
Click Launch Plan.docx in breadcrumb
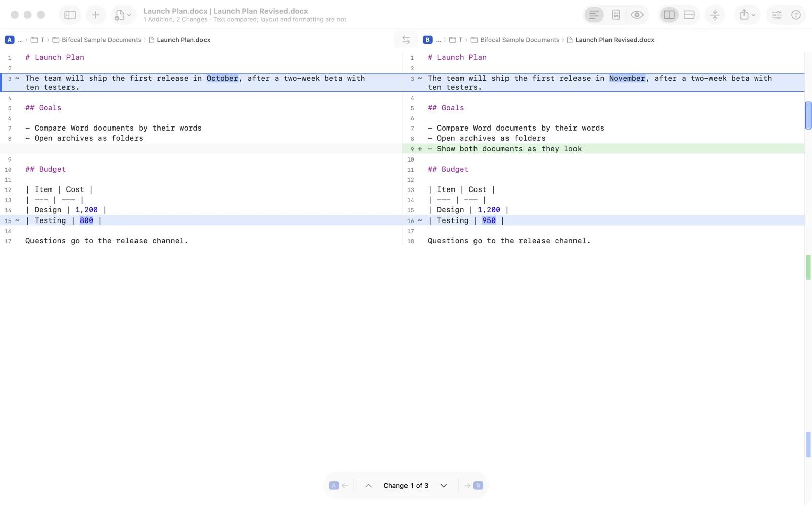(179, 40)
